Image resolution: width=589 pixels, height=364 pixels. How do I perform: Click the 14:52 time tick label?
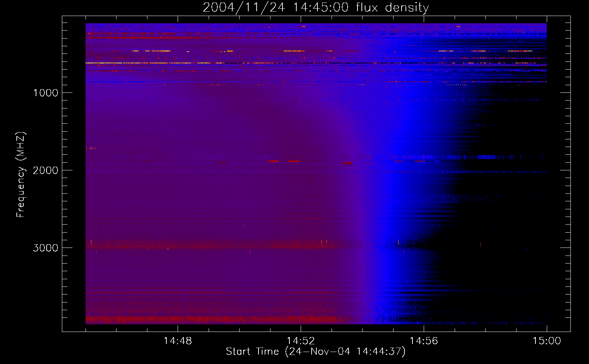click(x=301, y=341)
